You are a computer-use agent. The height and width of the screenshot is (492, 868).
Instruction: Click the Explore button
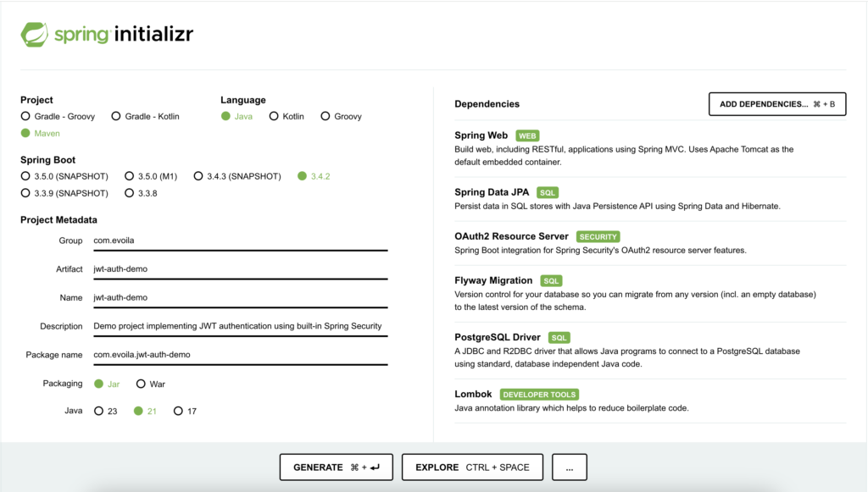[472, 467]
